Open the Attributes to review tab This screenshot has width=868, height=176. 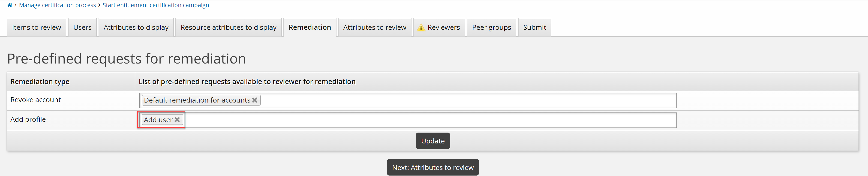[374, 27]
